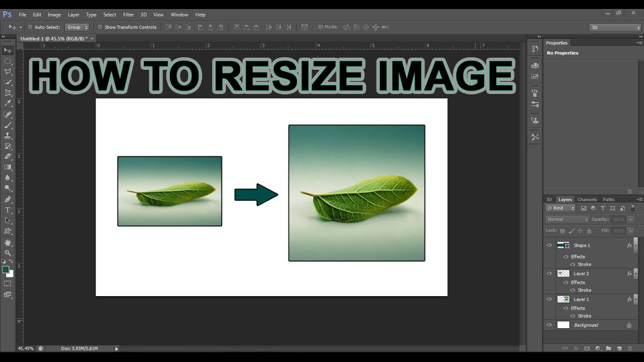Open layer filter Kind dropdown

click(x=560, y=208)
